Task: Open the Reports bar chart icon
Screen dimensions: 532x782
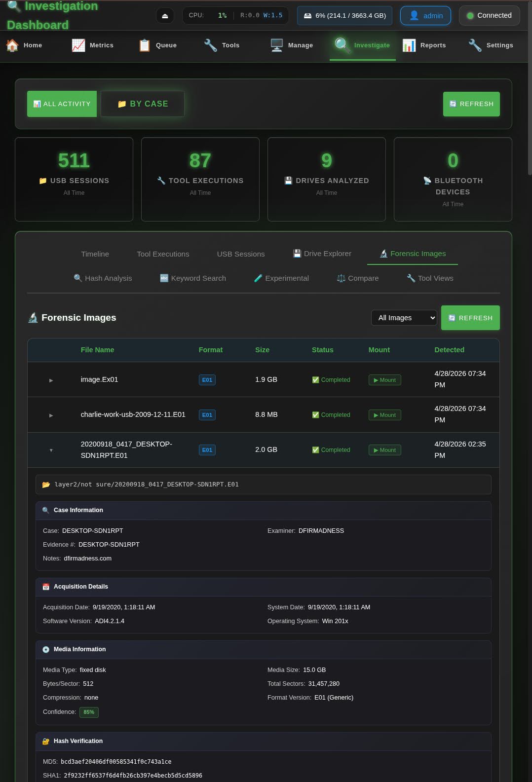Action: point(409,45)
